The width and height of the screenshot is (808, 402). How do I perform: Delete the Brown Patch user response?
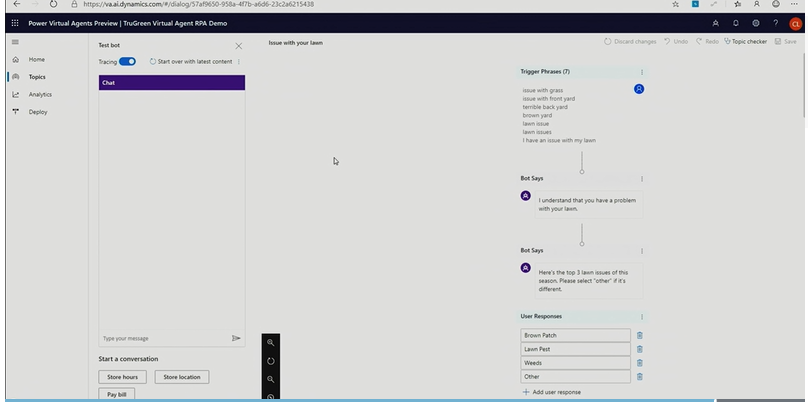pyautogui.click(x=640, y=336)
